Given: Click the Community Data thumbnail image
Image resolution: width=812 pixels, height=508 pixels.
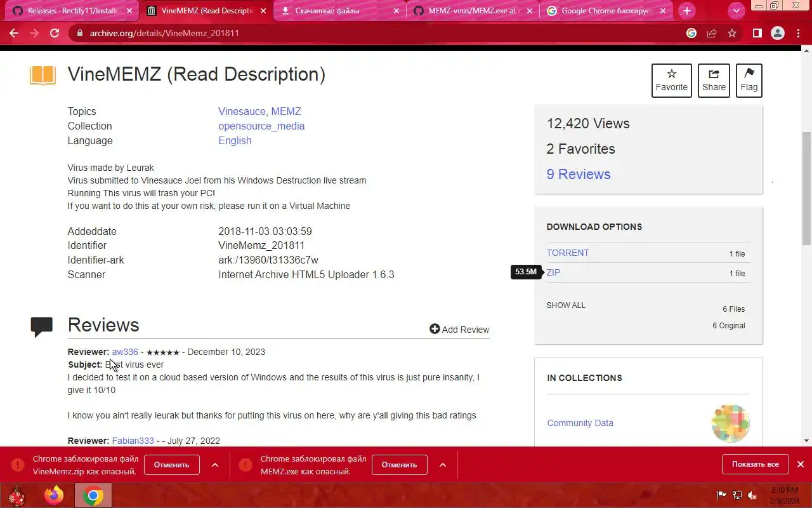Looking at the screenshot, I should click(730, 424).
